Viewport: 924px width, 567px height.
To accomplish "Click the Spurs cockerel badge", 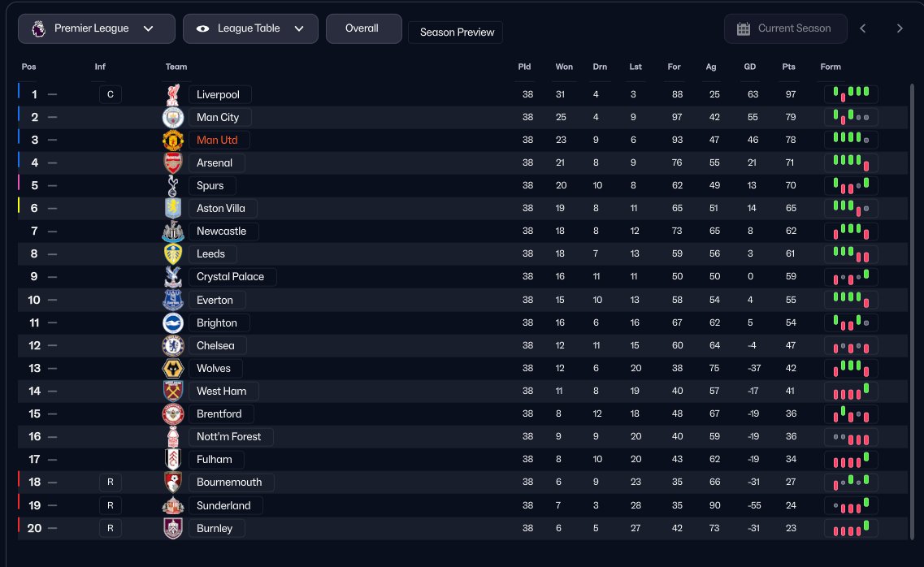I will (x=173, y=185).
